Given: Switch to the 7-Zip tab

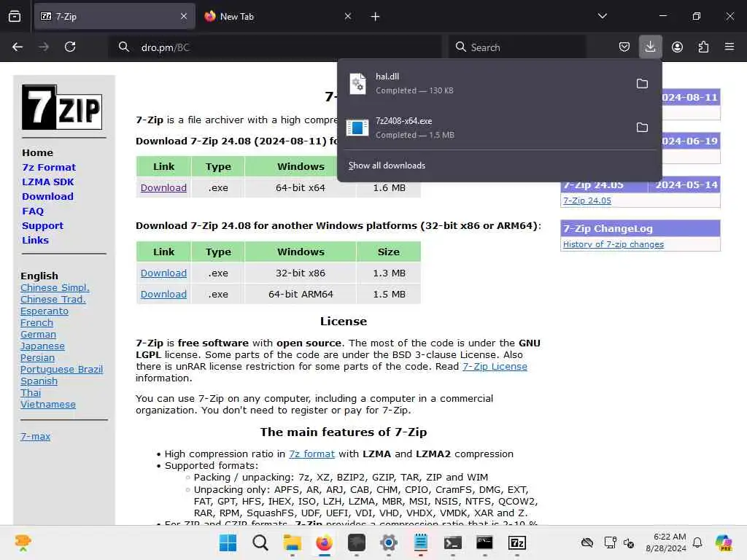Looking at the screenshot, I should point(115,16).
